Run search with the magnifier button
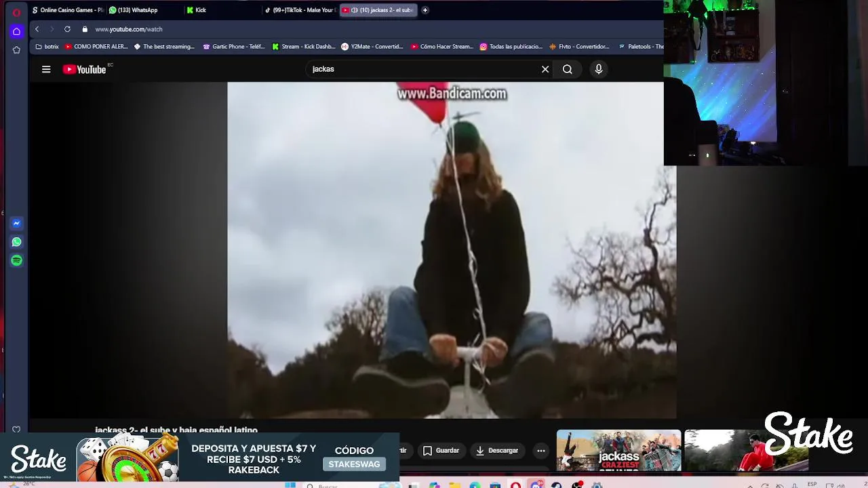 pyautogui.click(x=568, y=69)
